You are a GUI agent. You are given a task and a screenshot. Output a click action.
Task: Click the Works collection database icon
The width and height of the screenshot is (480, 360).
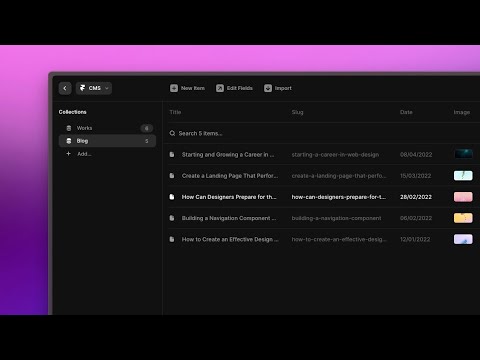69,128
